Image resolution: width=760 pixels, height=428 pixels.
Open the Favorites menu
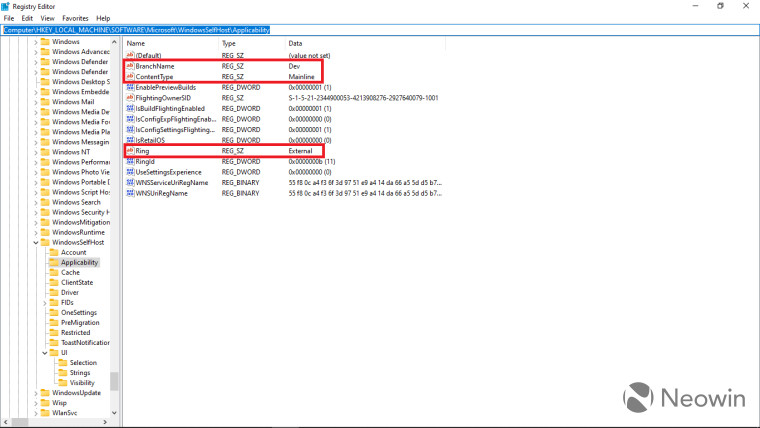[75, 18]
